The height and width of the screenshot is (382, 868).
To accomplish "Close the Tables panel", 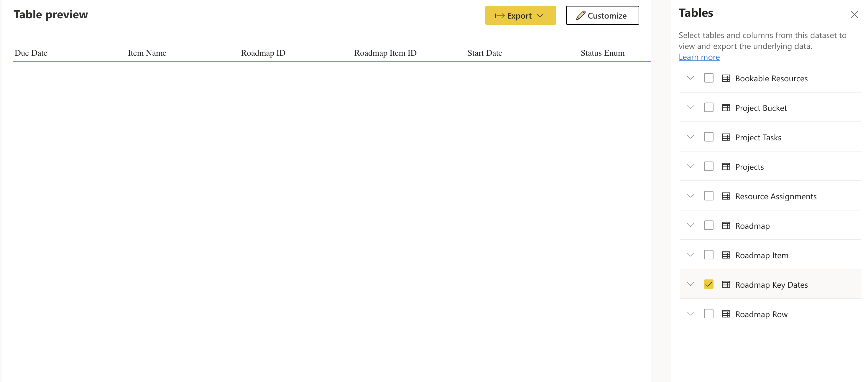I will (854, 14).
